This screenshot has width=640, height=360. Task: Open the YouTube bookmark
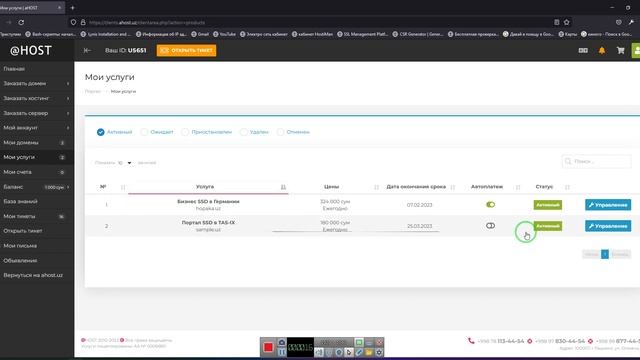pyautogui.click(x=224, y=34)
